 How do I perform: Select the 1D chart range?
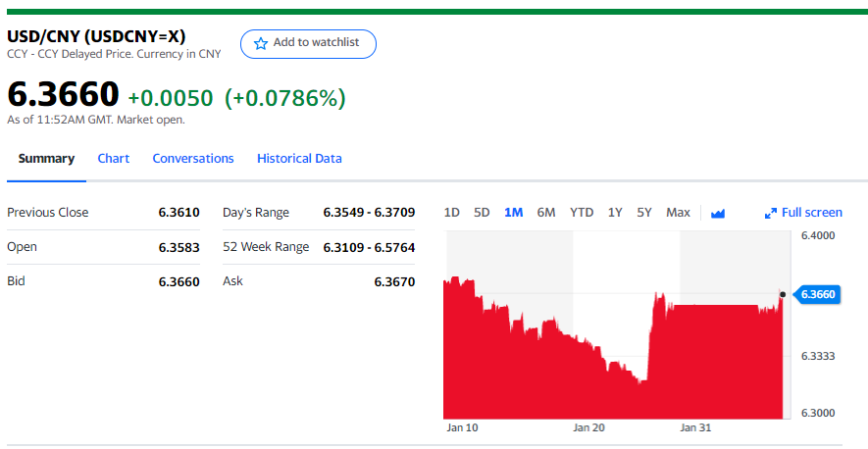pyautogui.click(x=452, y=213)
